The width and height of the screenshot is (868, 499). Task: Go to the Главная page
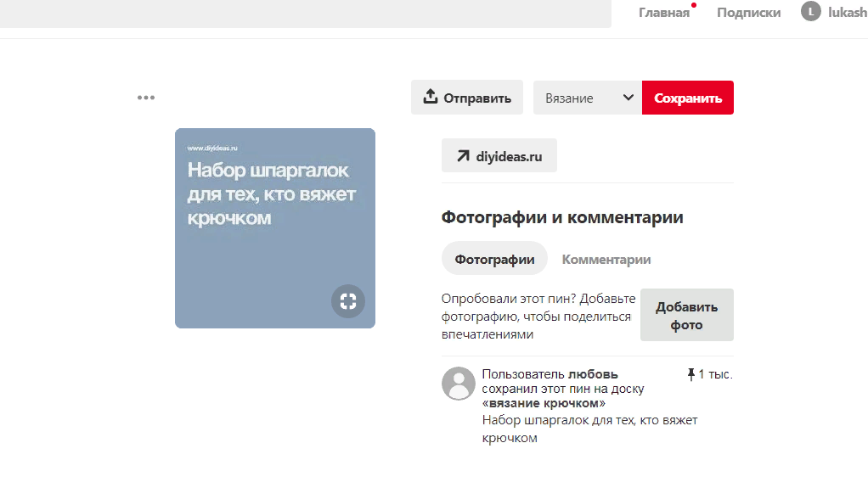click(x=664, y=13)
